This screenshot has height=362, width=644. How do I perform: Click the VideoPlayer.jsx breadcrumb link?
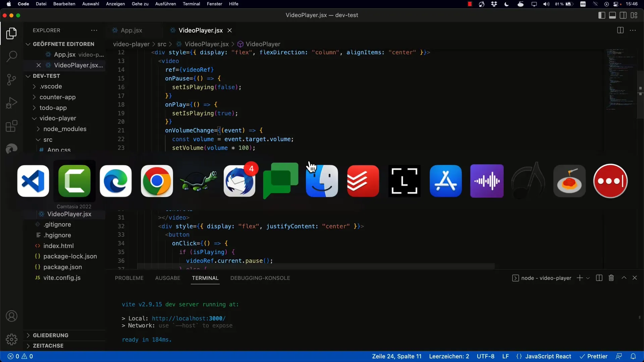tap(207, 44)
